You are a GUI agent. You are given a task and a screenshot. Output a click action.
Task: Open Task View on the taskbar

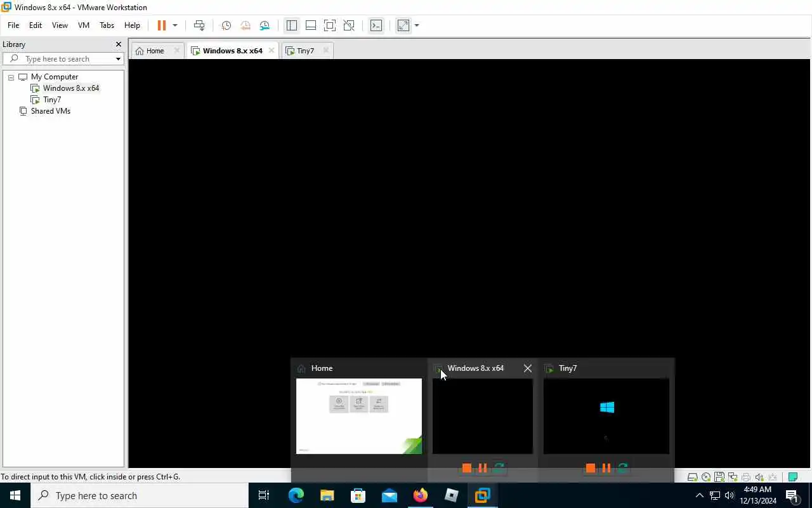(x=264, y=495)
